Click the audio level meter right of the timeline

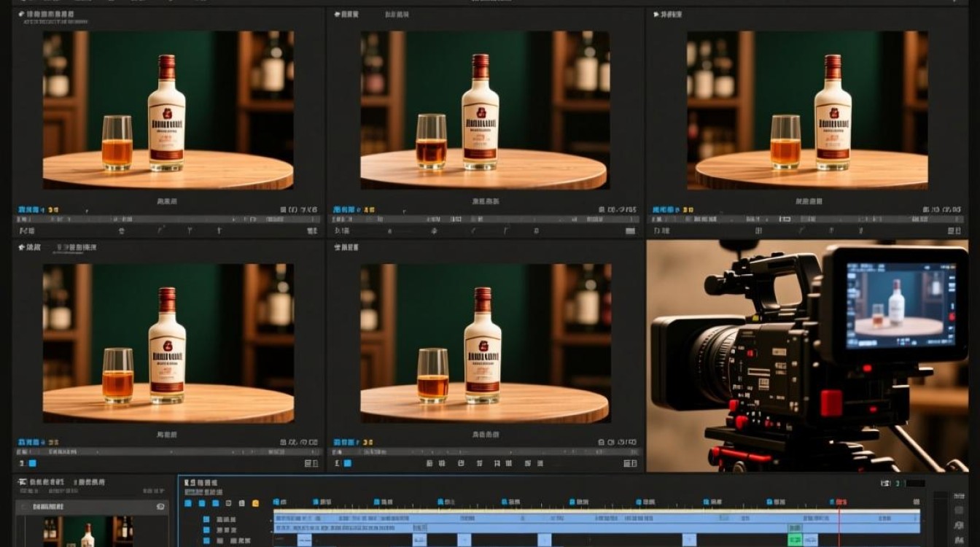[940, 519]
